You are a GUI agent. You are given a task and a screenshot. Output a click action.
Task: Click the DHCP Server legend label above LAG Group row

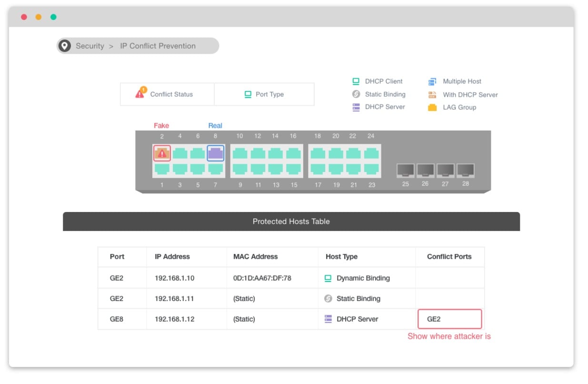tap(385, 107)
